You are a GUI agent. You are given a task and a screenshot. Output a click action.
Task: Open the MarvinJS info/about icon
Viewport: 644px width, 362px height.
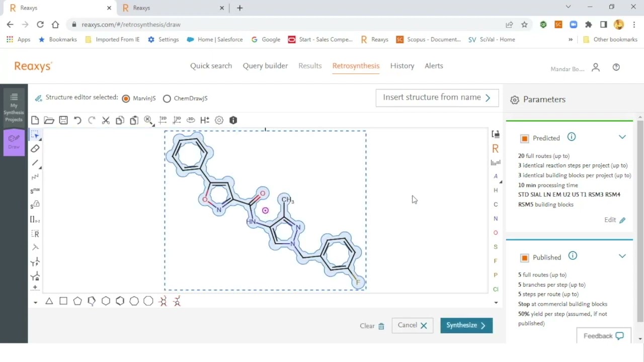(233, 120)
